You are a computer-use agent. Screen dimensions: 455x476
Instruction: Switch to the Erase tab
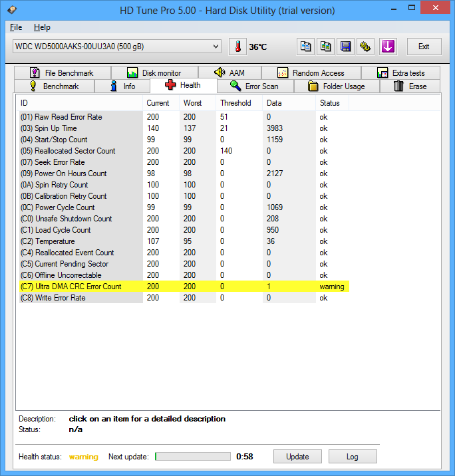click(410, 86)
